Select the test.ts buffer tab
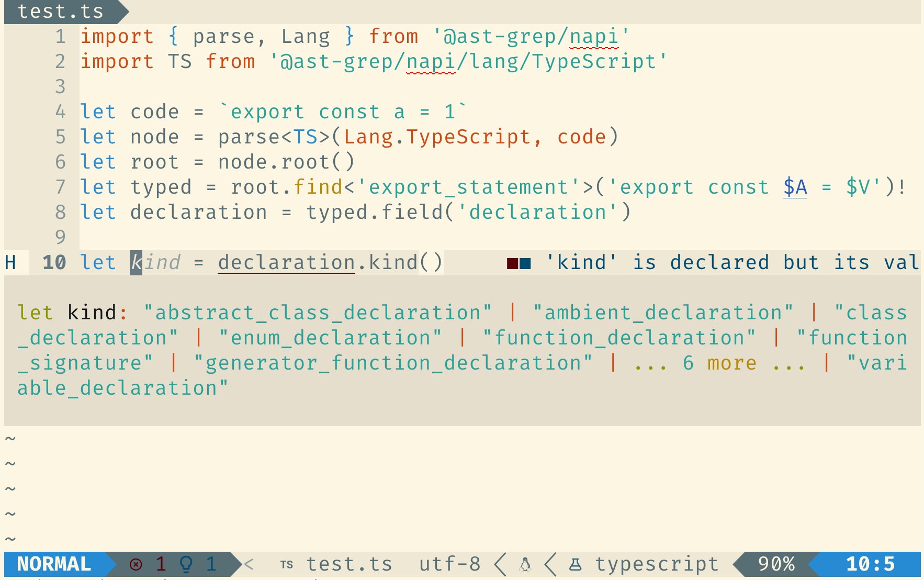 pos(61,12)
